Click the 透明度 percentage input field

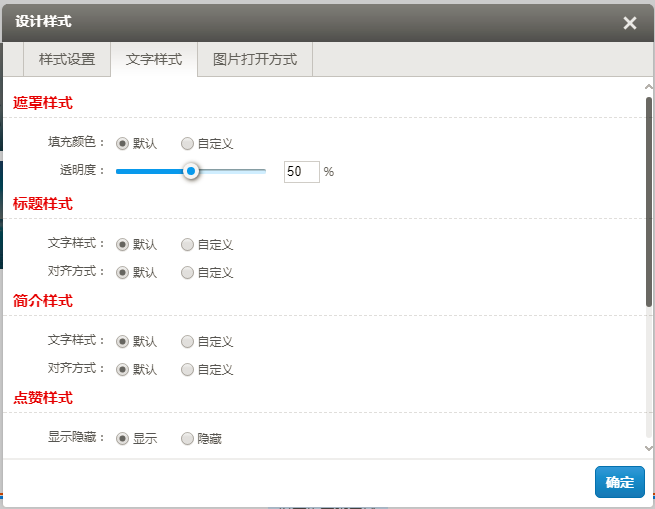coord(301,171)
